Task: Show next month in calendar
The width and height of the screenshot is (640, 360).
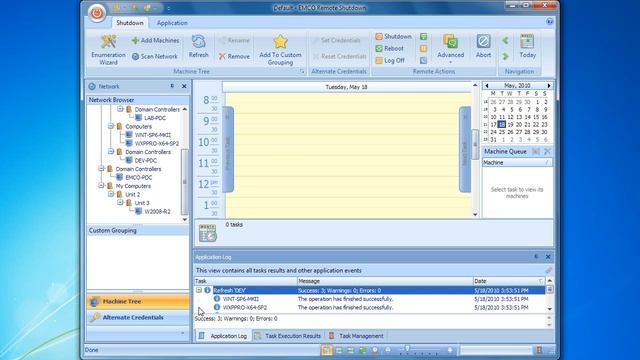Action: 549,86
